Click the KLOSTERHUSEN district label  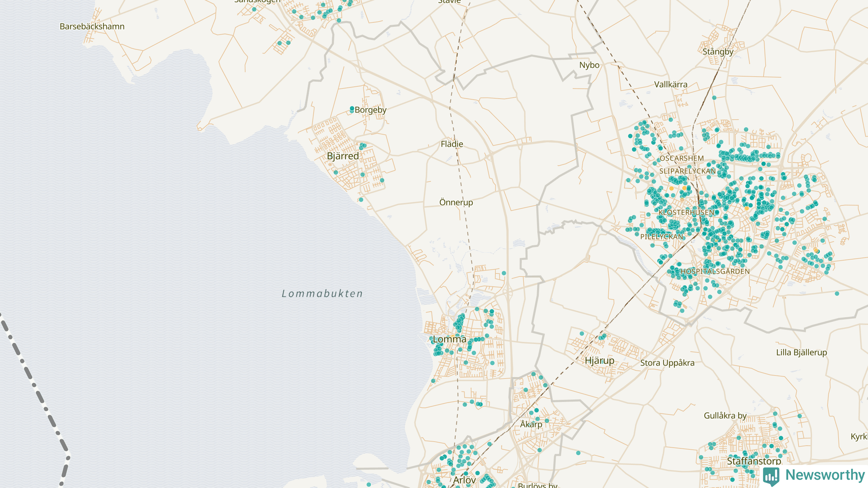click(x=686, y=212)
